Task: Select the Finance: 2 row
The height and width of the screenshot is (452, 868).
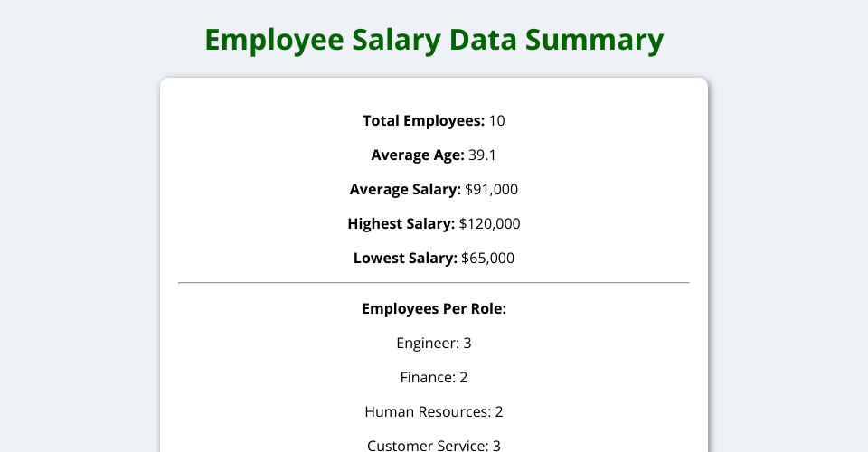Action: [x=434, y=377]
